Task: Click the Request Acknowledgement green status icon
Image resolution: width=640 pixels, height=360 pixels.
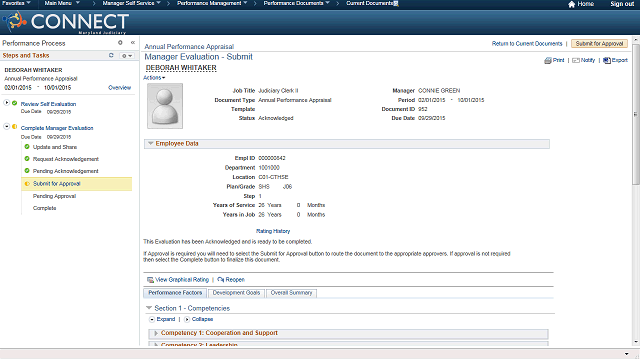Action: pos(27,159)
